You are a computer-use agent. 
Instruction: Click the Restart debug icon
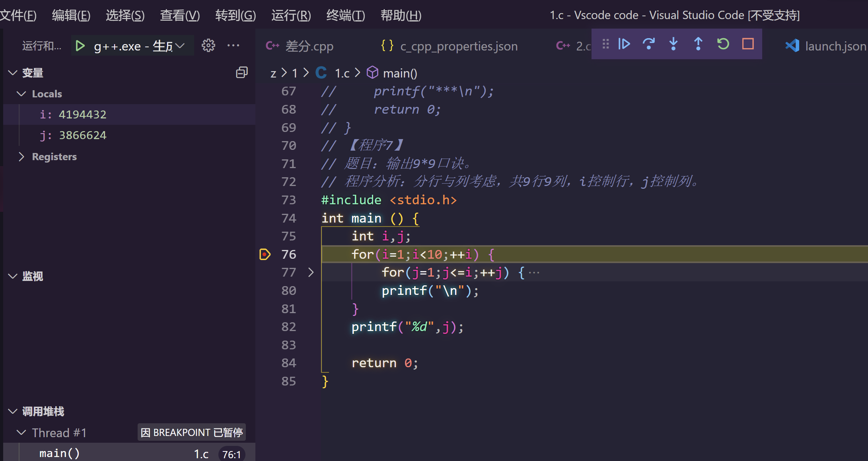(x=723, y=44)
